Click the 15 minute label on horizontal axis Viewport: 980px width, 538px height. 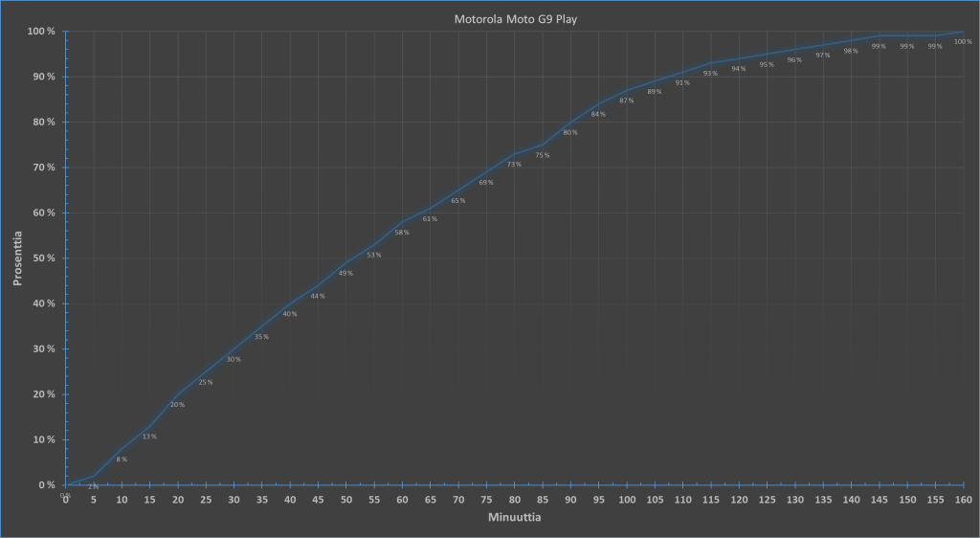pyautogui.click(x=149, y=500)
